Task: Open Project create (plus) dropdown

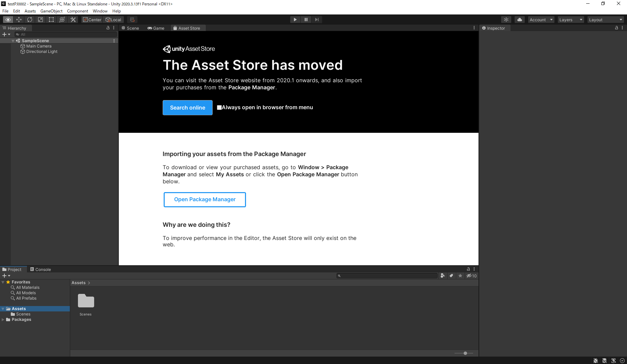Action: [x=6, y=276]
